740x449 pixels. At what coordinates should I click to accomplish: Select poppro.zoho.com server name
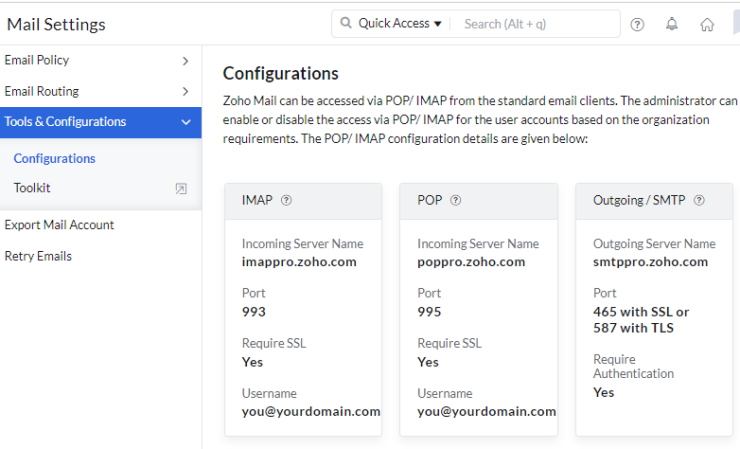tap(471, 262)
